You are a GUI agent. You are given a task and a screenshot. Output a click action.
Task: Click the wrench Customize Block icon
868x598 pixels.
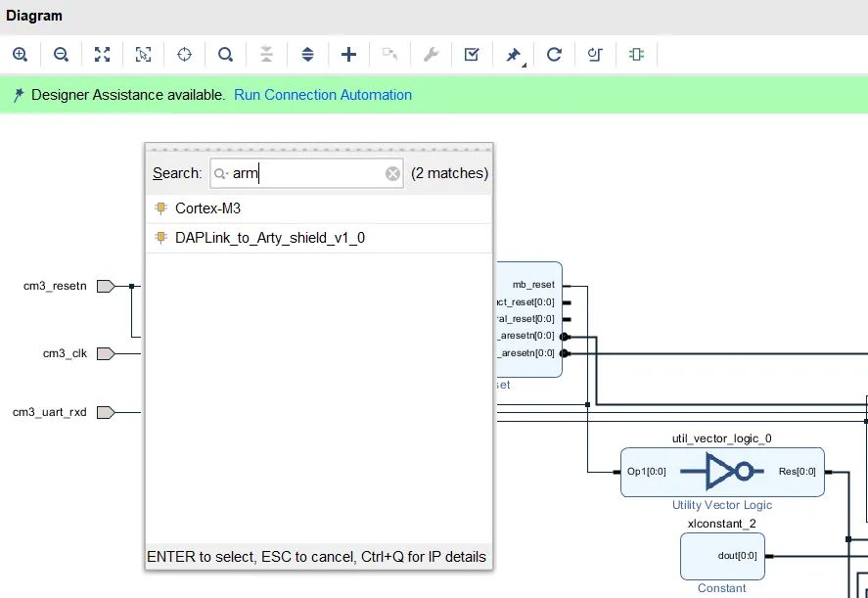click(431, 54)
